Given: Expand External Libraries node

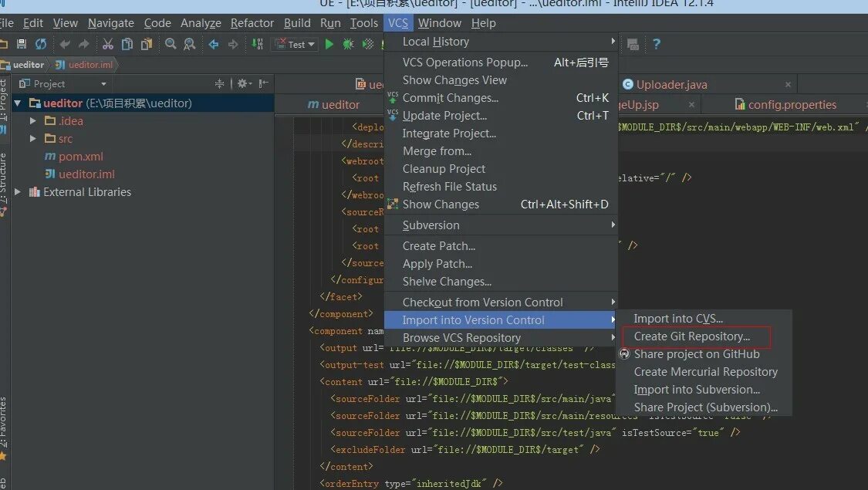Looking at the screenshot, I should click(x=18, y=192).
